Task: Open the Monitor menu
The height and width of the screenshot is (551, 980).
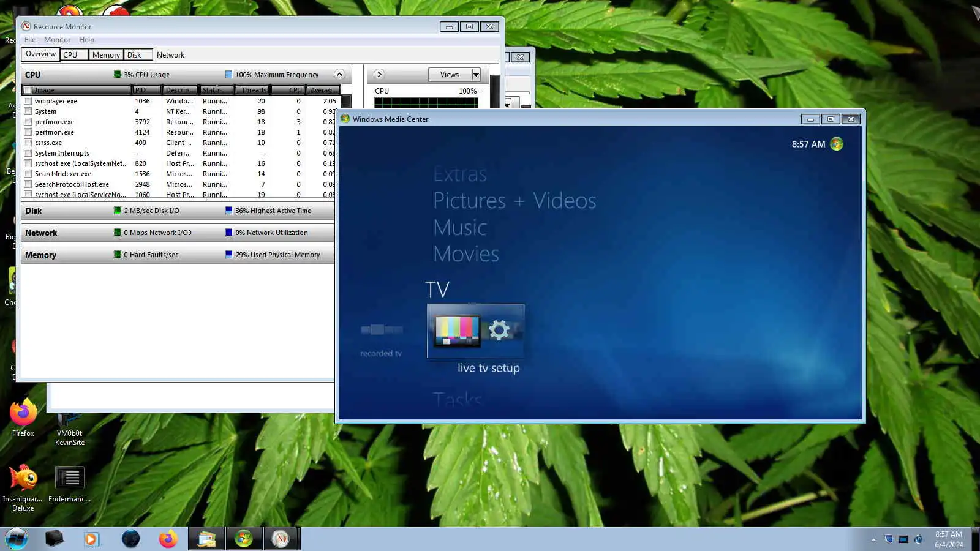Action: 57,40
